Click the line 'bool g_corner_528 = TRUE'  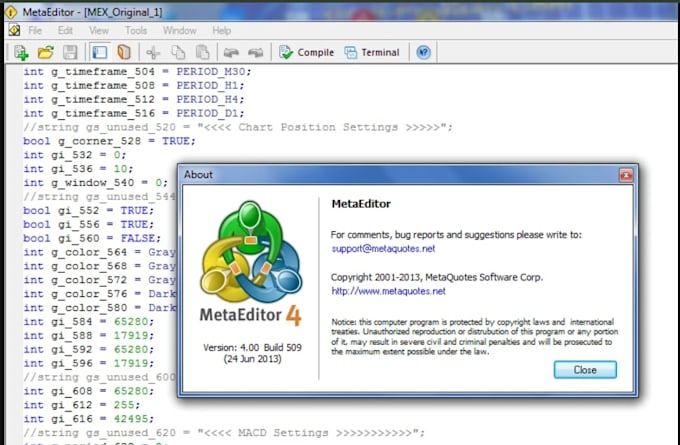(x=109, y=141)
